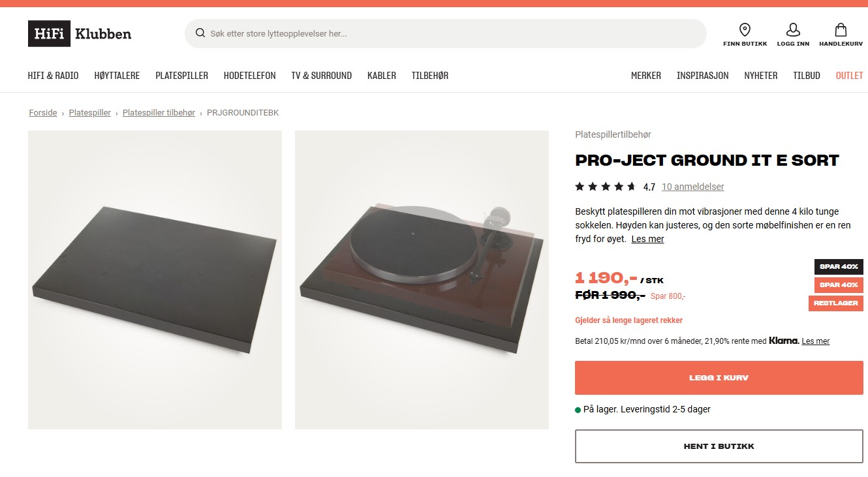Open the Finn Butikk store locator icon
This screenshot has height=477, width=868.
pos(745,30)
